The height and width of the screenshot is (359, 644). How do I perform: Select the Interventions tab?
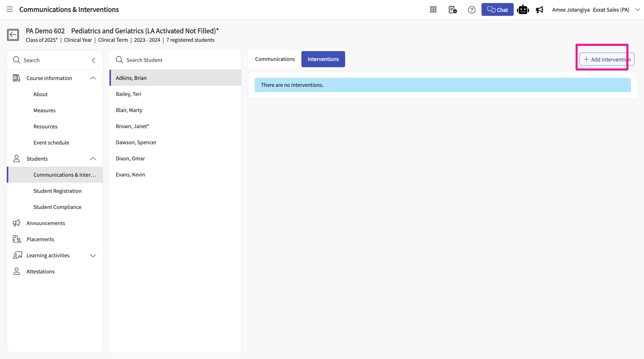tap(323, 59)
